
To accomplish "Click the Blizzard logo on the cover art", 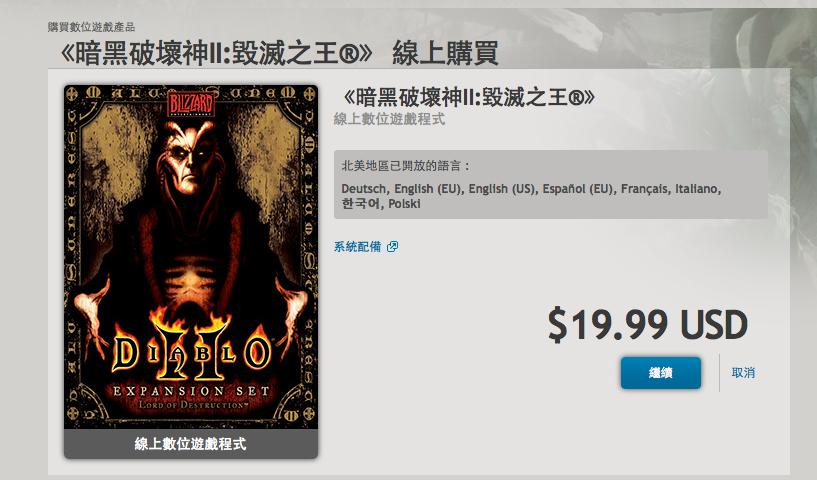I will point(191,104).
